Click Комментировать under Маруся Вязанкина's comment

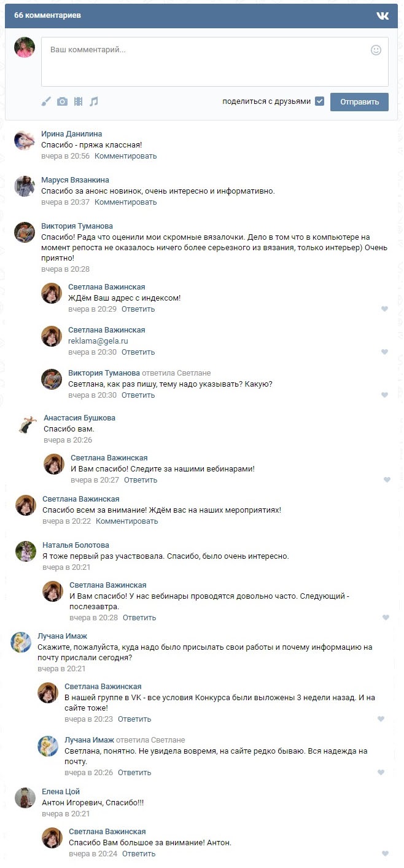[125, 202]
